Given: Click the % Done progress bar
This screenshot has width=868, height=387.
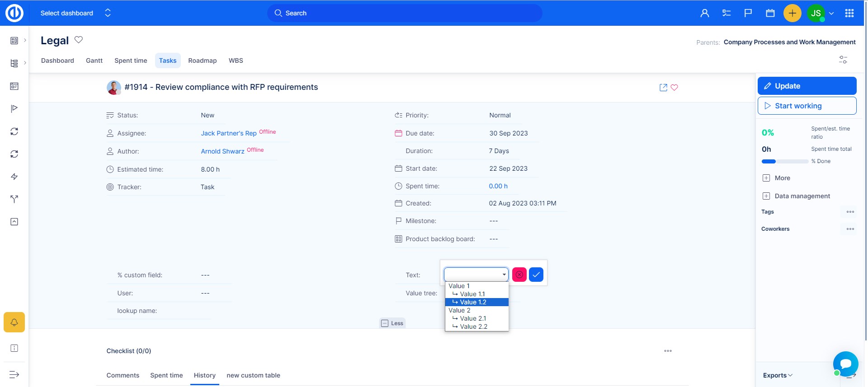Looking at the screenshot, I should point(785,161).
